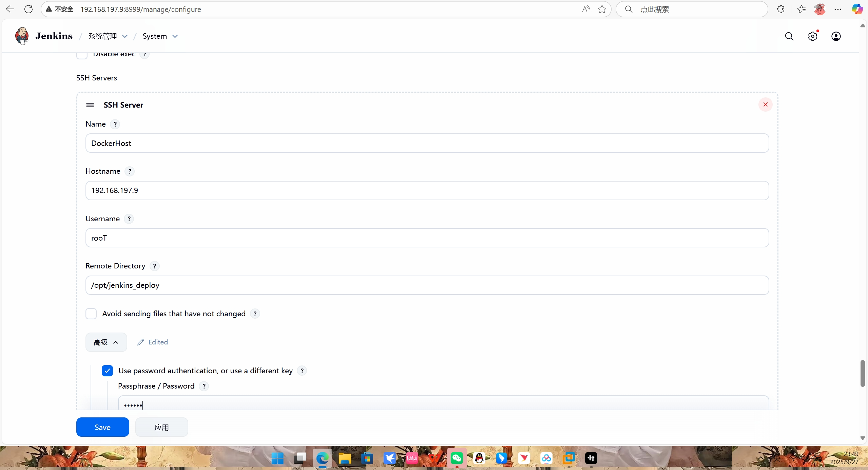Open Jenkins search magnifier icon
This screenshot has height=470, width=868.
pyautogui.click(x=789, y=36)
